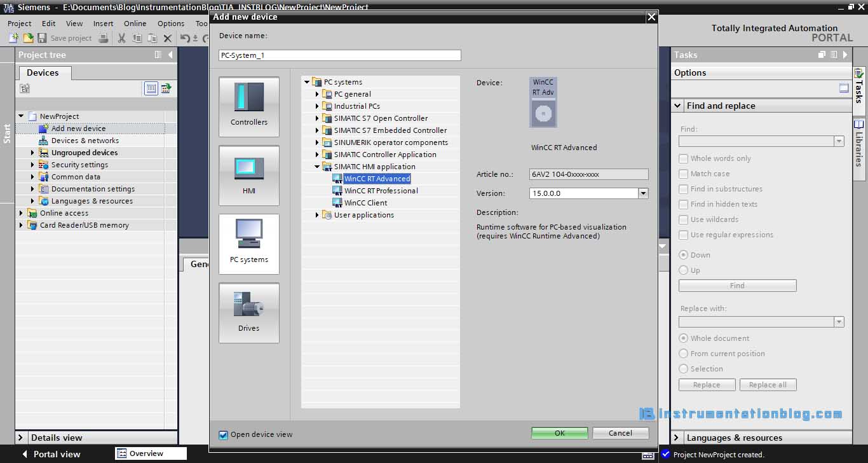Enable Match case checkbox
The width and height of the screenshot is (868, 463).
(x=683, y=174)
